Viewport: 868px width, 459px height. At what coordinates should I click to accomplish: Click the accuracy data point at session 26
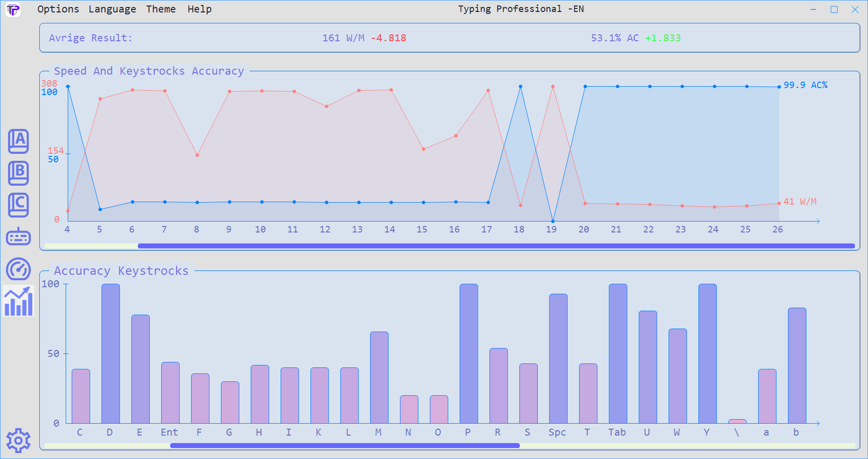pos(779,87)
